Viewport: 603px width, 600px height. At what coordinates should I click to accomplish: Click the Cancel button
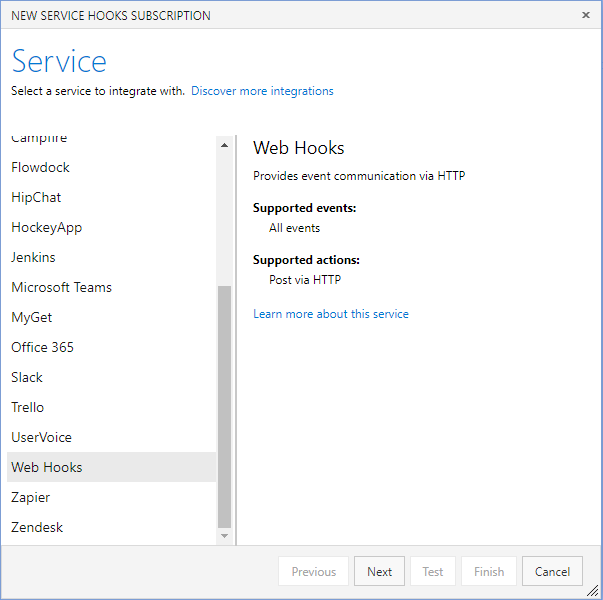pos(552,571)
